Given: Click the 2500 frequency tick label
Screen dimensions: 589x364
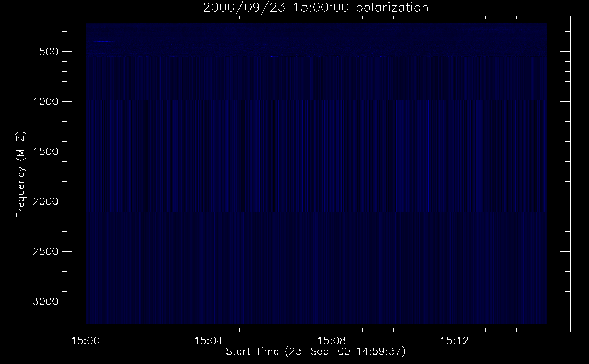Looking at the screenshot, I should [46, 252].
